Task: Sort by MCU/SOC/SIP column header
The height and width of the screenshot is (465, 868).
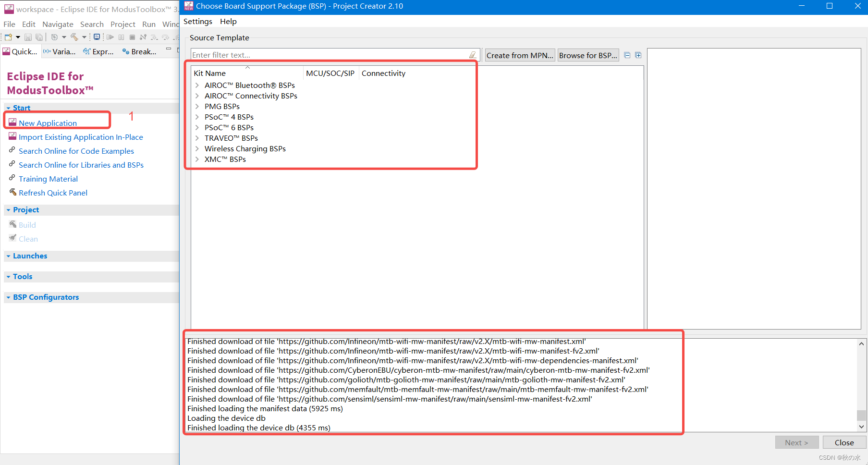Action: (x=330, y=73)
